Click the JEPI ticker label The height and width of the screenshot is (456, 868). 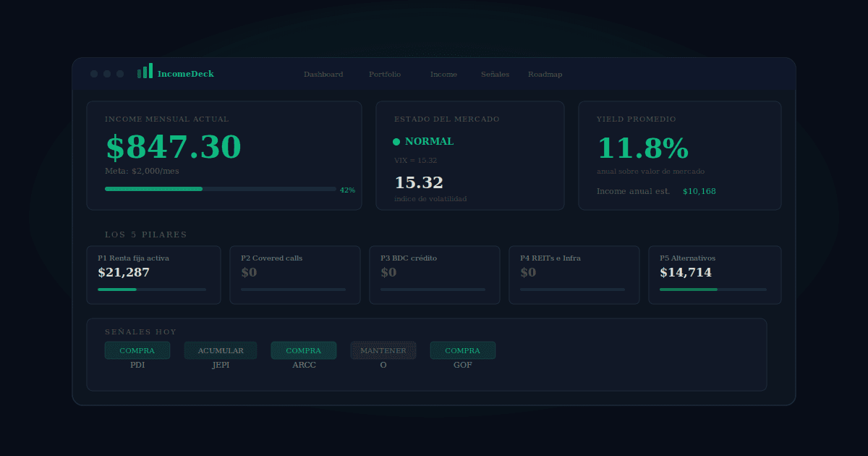[221, 366]
